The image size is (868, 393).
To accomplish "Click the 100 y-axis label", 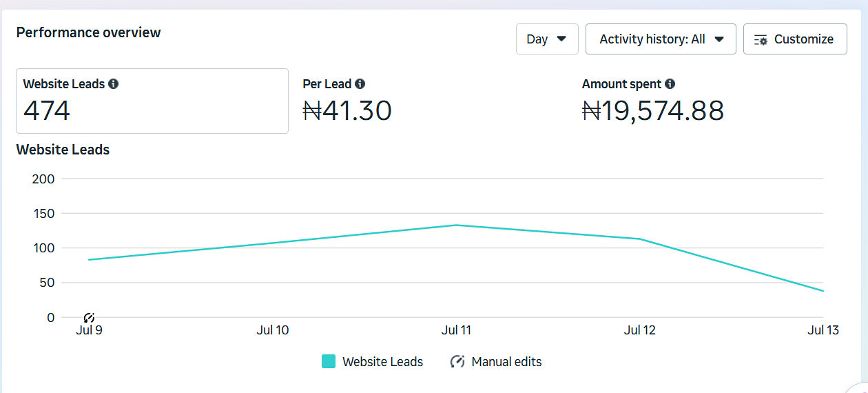I will tap(43, 248).
